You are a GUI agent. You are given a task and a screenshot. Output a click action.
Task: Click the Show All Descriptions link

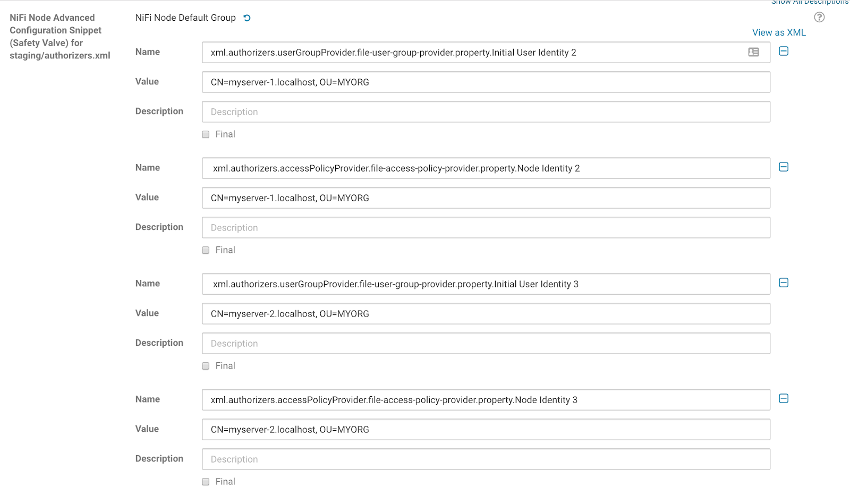(x=809, y=2)
